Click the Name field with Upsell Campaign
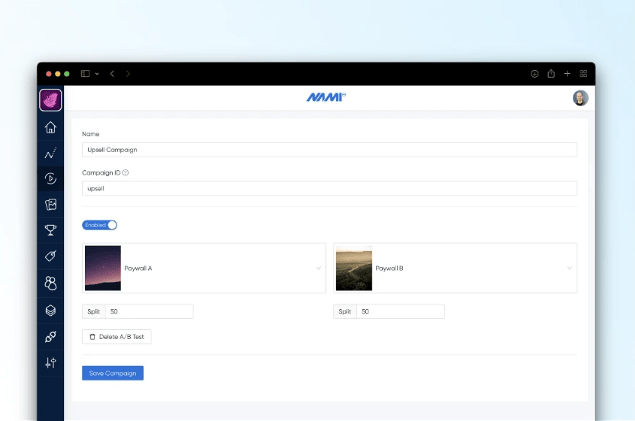Image resolution: width=635 pixels, height=421 pixels. point(329,149)
